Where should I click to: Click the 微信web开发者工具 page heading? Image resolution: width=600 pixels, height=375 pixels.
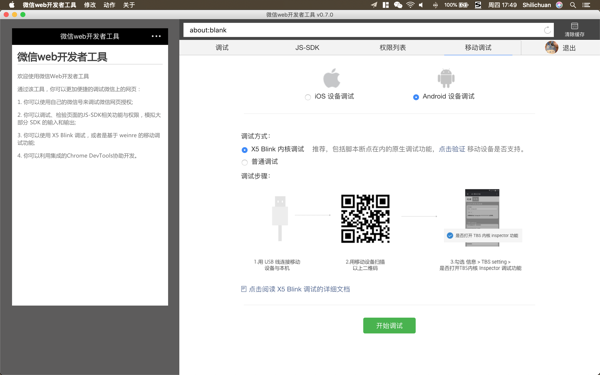point(62,57)
